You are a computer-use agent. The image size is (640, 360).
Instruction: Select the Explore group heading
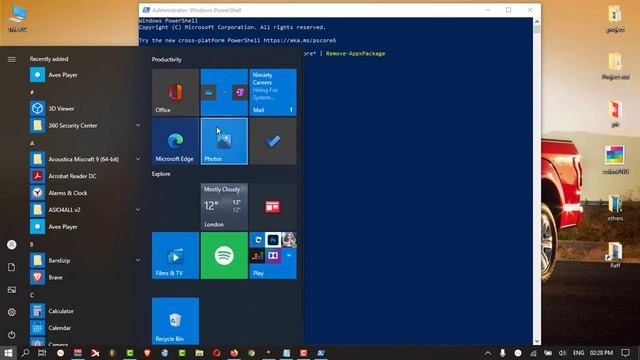pos(161,174)
